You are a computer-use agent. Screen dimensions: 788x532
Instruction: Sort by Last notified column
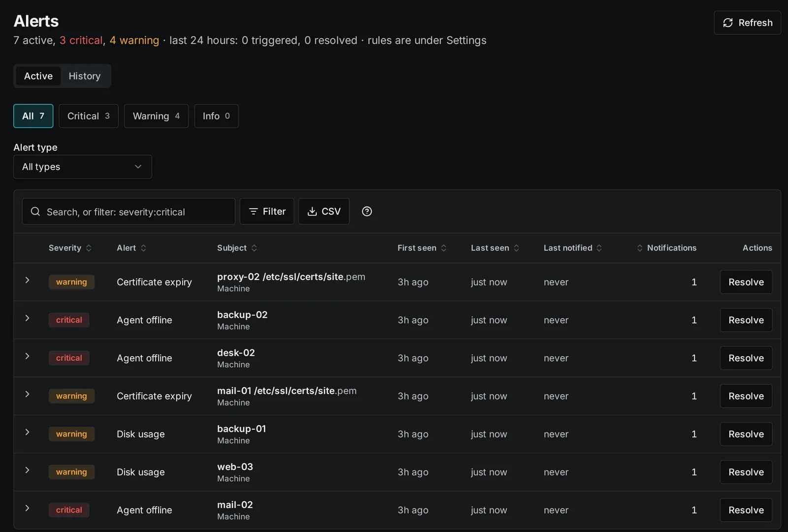point(573,248)
